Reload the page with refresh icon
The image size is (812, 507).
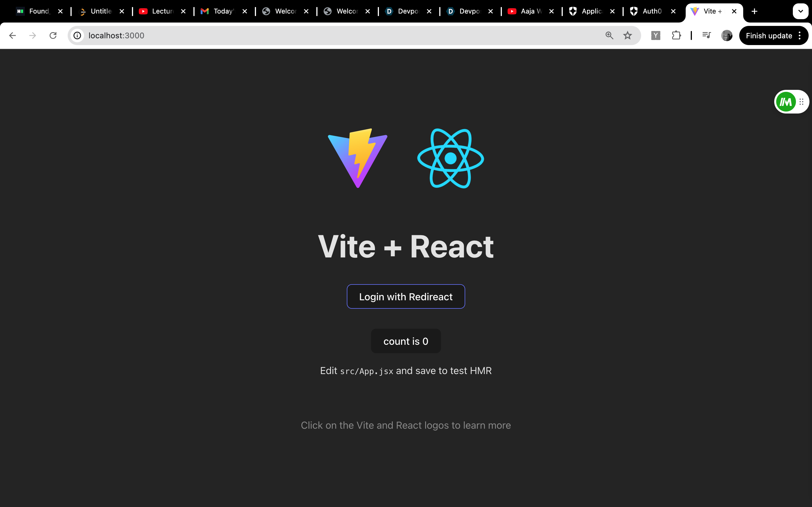tap(53, 35)
